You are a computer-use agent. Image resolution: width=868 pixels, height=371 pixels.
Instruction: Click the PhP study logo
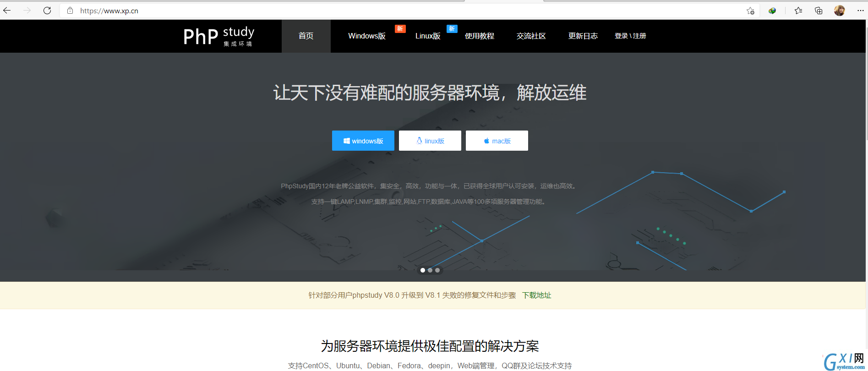(218, 36)
